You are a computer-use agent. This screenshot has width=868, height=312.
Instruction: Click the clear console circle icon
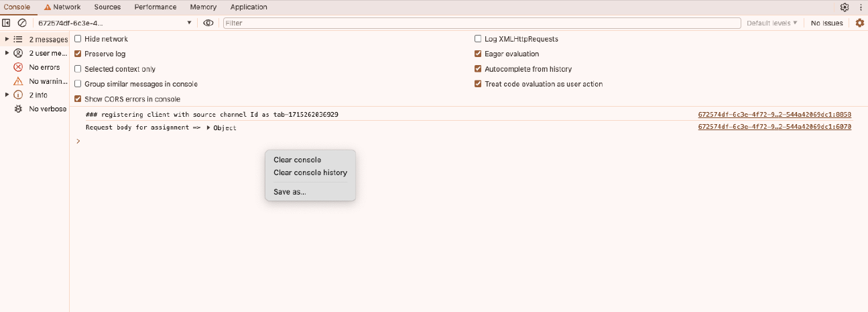click(x=21, y=23)
